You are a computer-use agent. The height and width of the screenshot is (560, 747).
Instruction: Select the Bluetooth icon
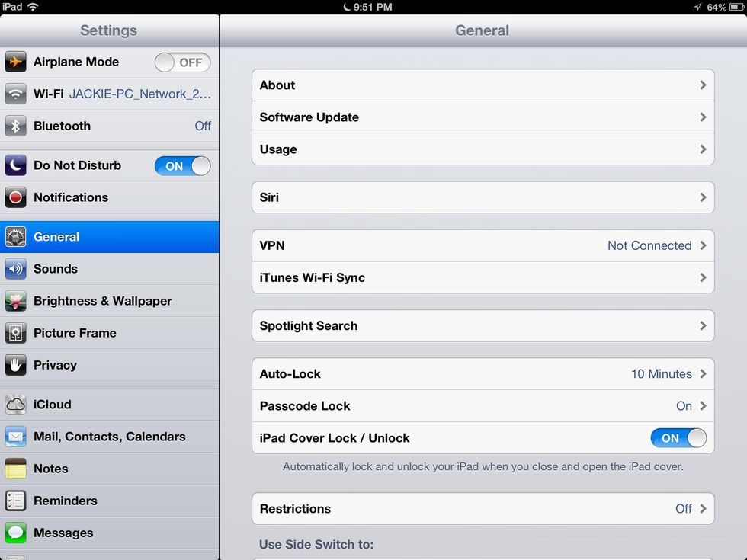16,126
